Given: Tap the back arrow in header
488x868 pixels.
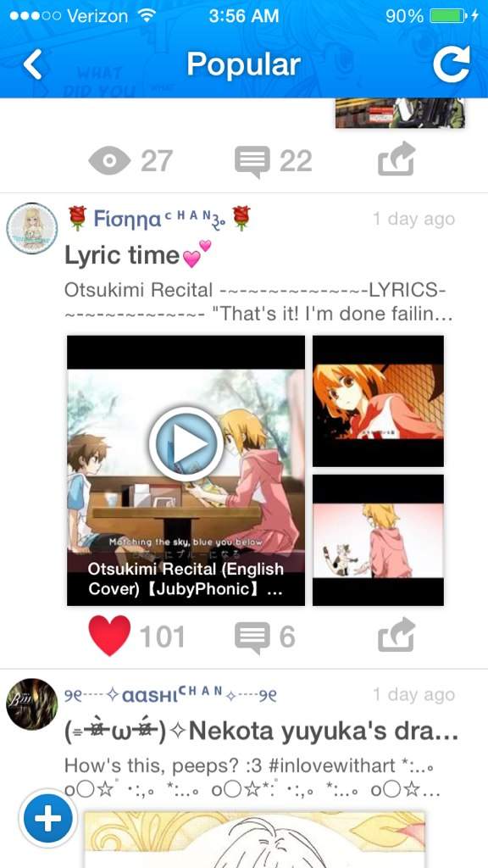Looking at the screenshot, I should (x=33, y=64).
